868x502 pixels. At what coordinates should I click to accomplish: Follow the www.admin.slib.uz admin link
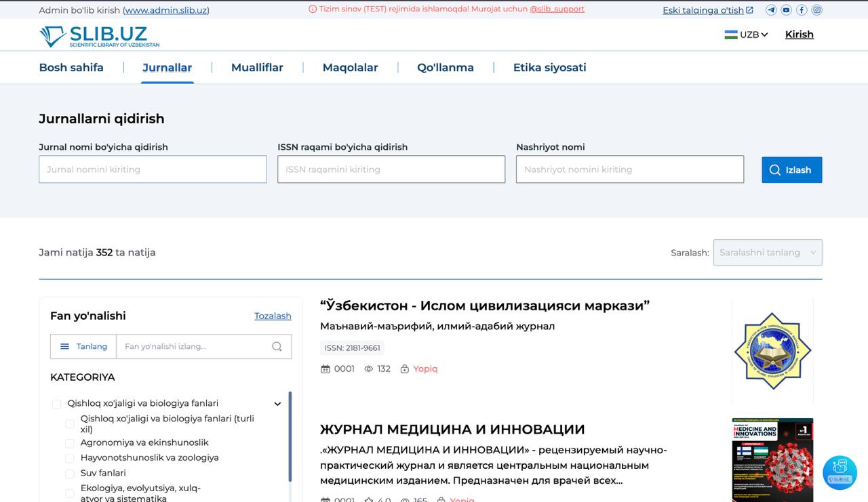(x=166, y=10)
